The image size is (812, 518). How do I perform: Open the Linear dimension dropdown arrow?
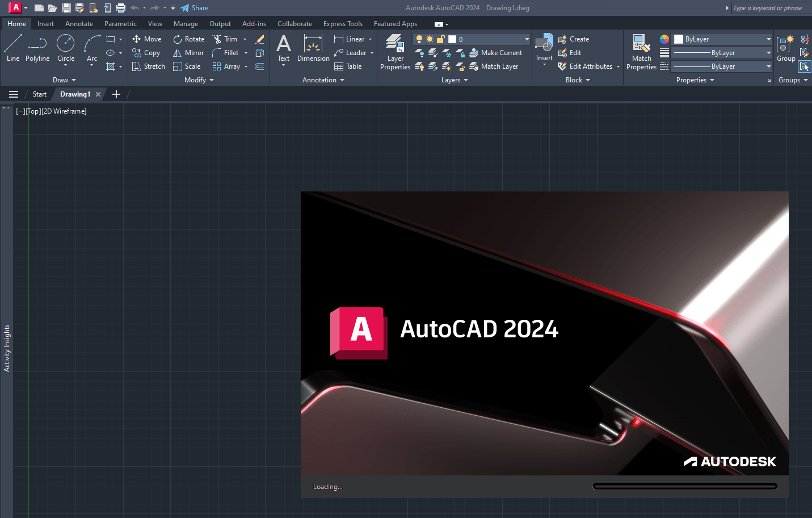tap(371, 40)
